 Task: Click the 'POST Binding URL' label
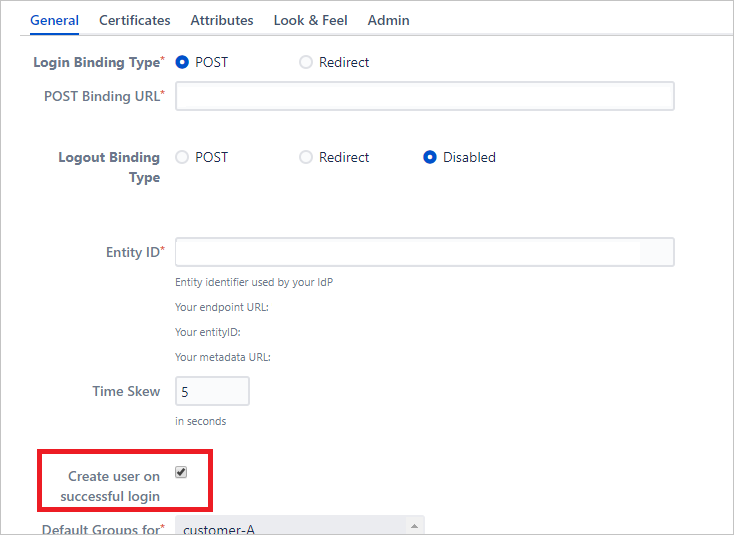click(x=104, y=96)
